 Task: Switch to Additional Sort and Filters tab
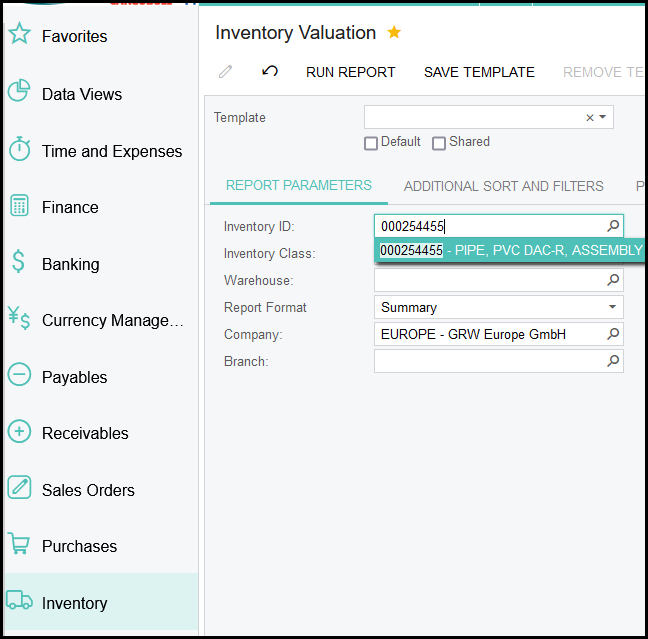click(503, 186)
